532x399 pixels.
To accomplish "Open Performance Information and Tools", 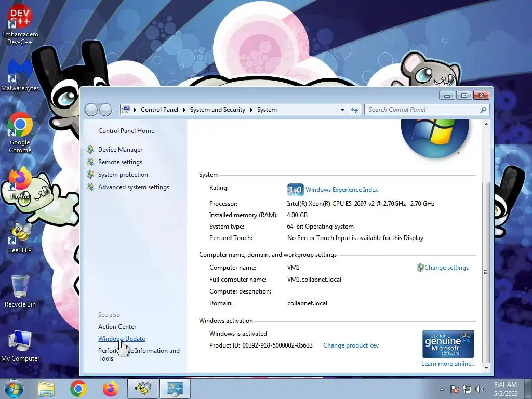I will tap(139, 354).
